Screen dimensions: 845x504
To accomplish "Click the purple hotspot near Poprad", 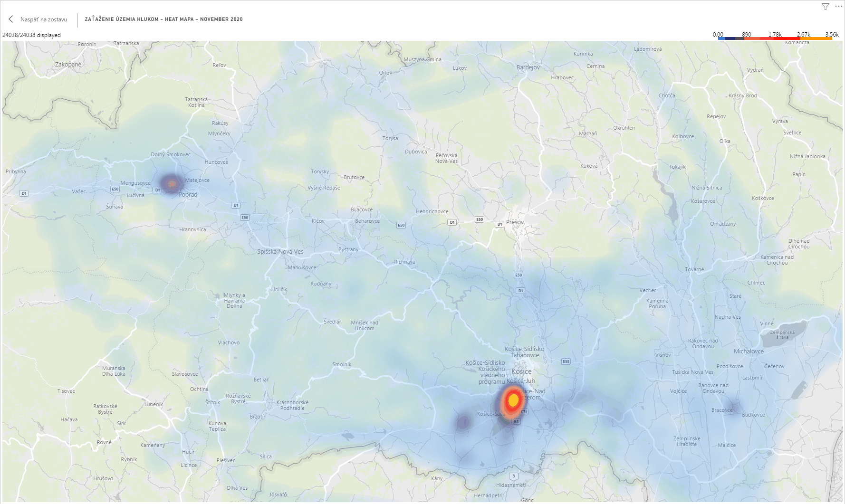I will (172, 182).
